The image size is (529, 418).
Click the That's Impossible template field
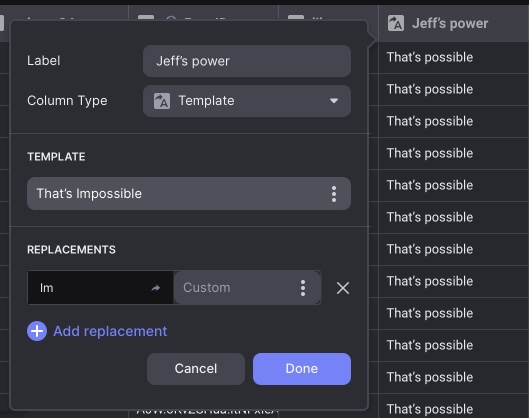pyautogui.click(x=189, y=194)
